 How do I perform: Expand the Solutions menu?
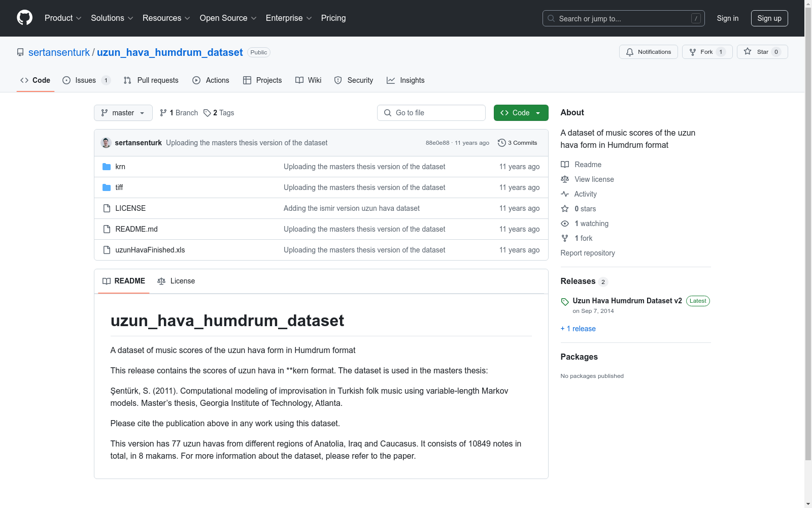(112, 18)
